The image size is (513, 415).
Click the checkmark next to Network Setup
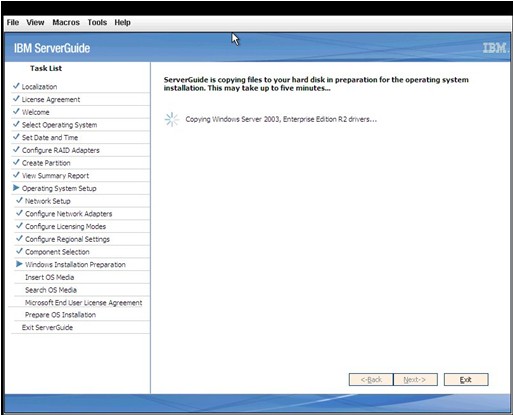coord(19,200)
